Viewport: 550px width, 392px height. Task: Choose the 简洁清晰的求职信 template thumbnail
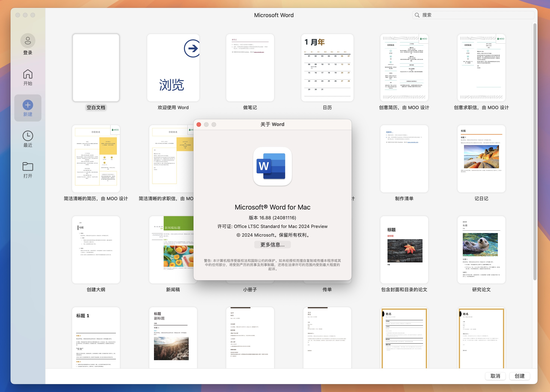[171, 159]
